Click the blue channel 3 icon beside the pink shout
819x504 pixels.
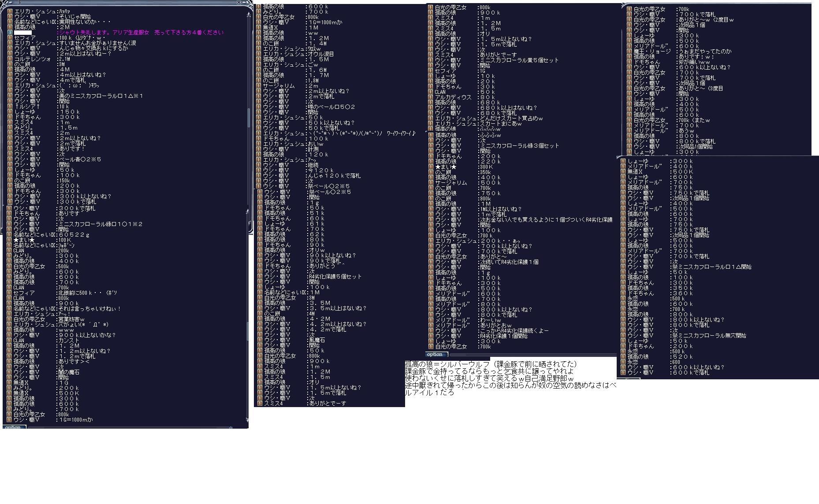[x=10, y=33]
